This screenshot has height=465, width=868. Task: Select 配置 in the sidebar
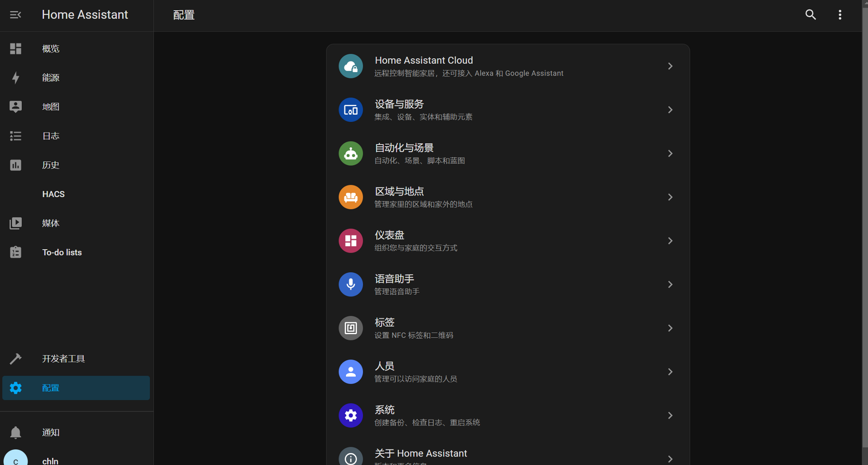point(76,388)
